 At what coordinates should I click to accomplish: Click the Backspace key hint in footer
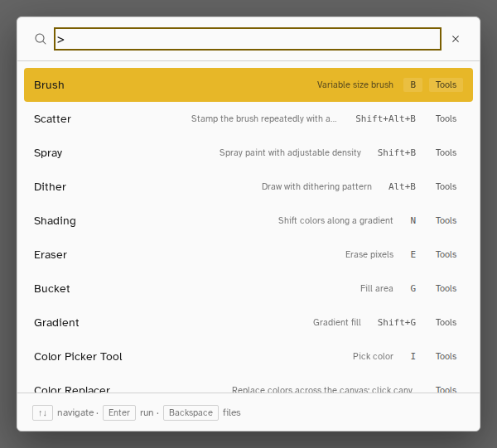[x=191, y=412]
